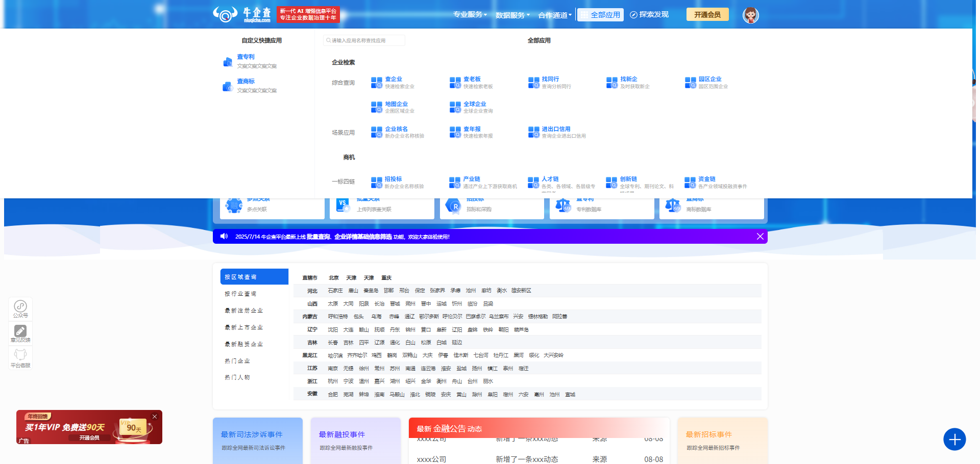Expand the 专业服务 dropdown menu
Viewport: 980px width, 464px height.
(470, 15)
